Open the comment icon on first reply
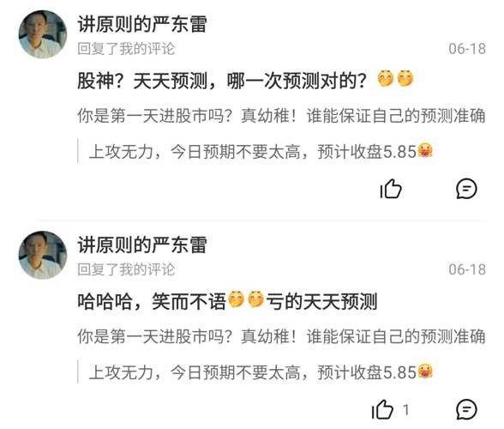The width and height of the screenshot is (504, 429). pyautogui.click(x=466, y=189)
